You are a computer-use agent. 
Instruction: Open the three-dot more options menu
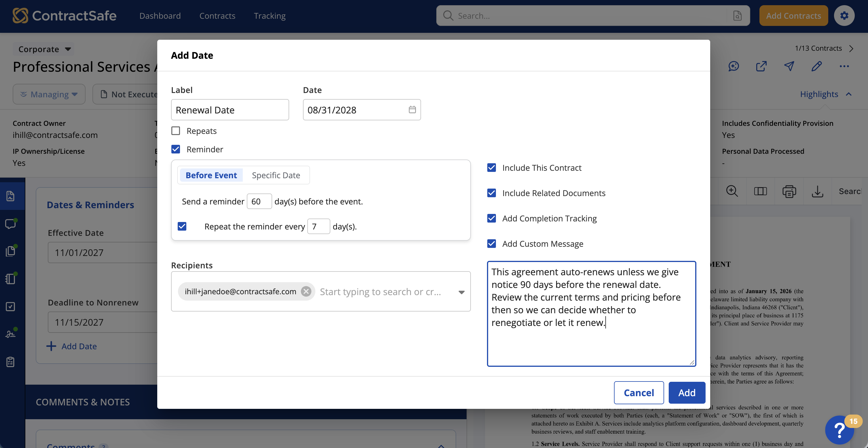(x=844, y=66)
